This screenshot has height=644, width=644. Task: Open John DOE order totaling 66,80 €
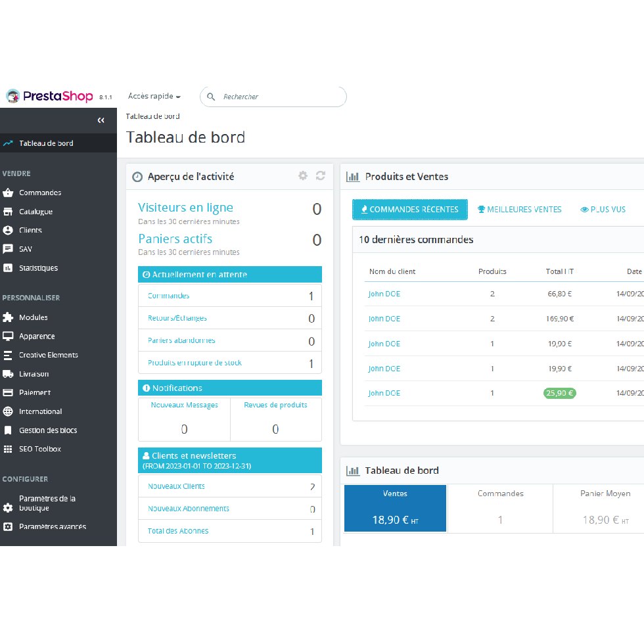[384, 294]
